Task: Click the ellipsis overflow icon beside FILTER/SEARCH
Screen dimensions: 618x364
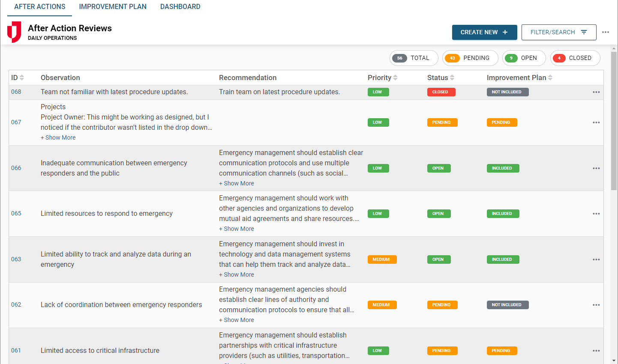Action: (606, 32)
